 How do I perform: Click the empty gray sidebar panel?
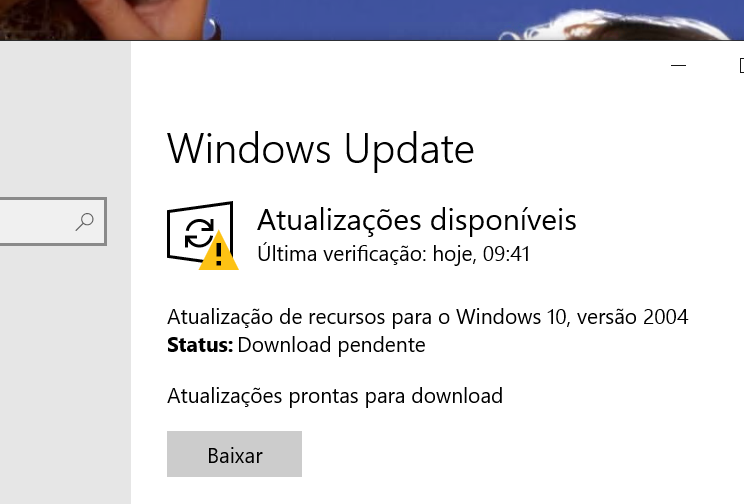click(x=65, y=370)
